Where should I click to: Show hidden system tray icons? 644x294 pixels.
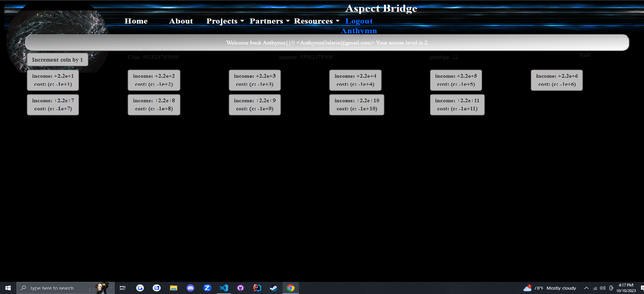point(586,288)
